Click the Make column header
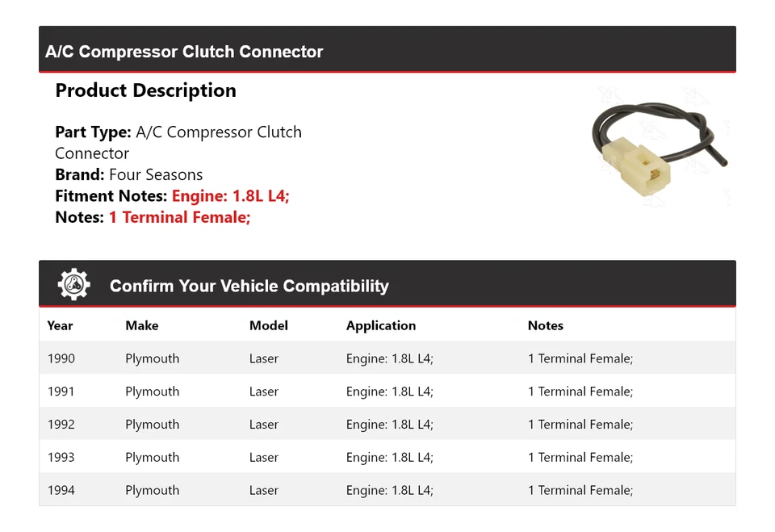 141,325
